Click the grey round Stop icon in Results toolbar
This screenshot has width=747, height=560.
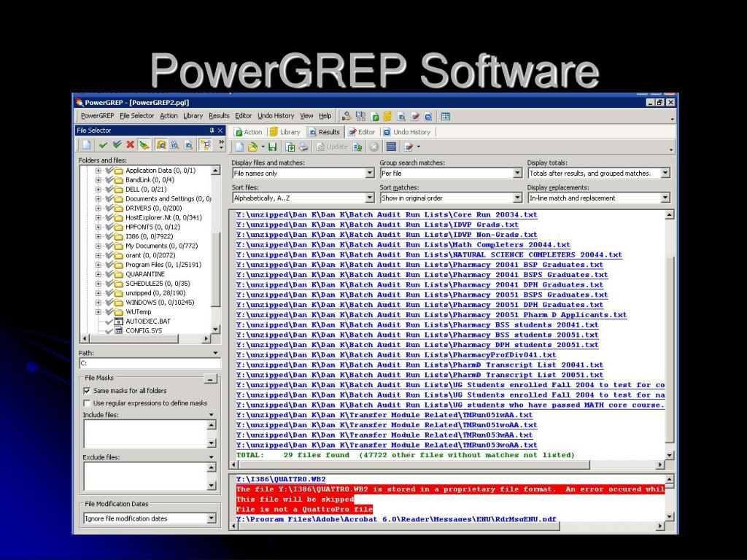pyautogui.click(x=374, y=147)
